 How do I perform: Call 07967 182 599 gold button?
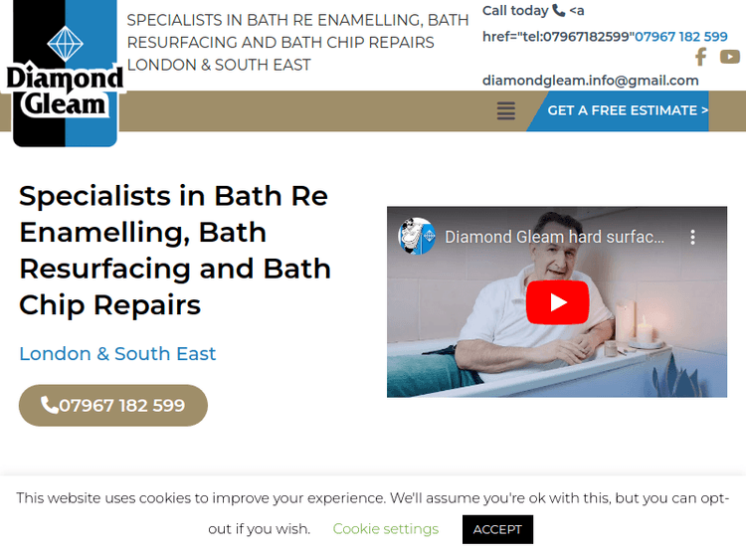tap(113, 406)
